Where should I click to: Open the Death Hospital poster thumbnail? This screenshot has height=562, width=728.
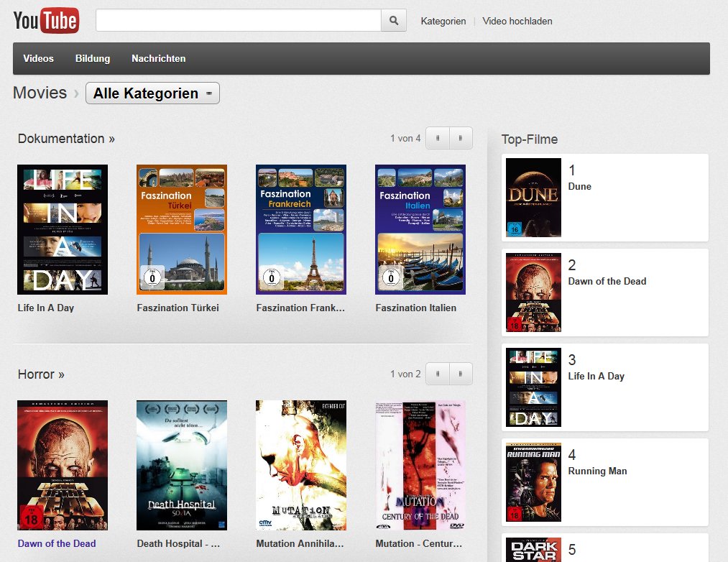[x=182, y=466]
